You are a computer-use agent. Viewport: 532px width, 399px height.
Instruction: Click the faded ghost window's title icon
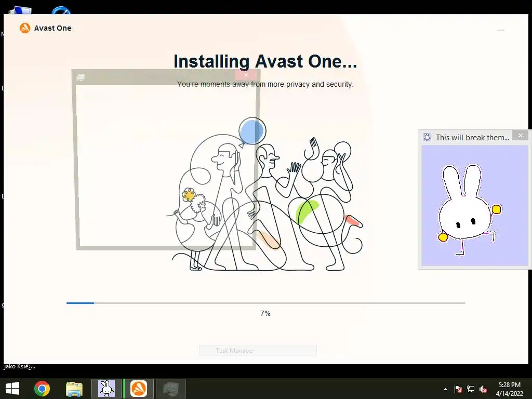pos(81,77)
